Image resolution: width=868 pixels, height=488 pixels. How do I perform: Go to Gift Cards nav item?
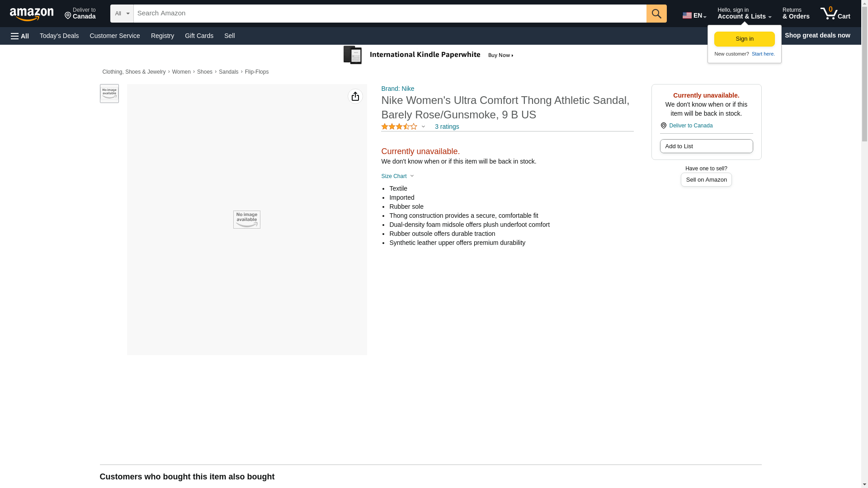point(199,36)
